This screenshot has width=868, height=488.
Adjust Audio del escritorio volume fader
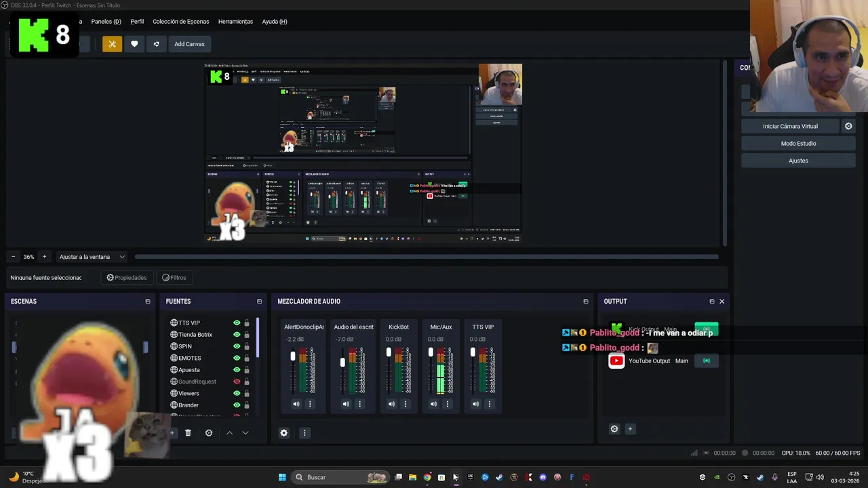pyautogui.click(x=342, y=363)
